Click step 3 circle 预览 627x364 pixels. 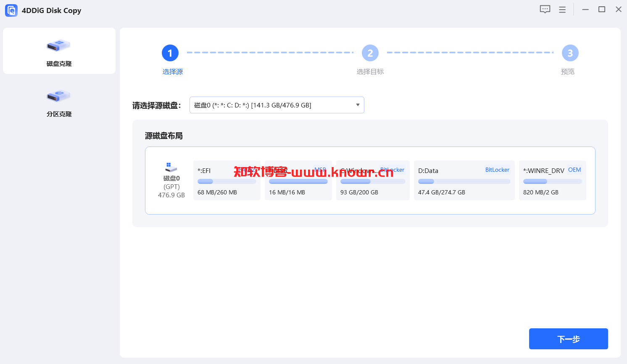(x=570, y=53)
